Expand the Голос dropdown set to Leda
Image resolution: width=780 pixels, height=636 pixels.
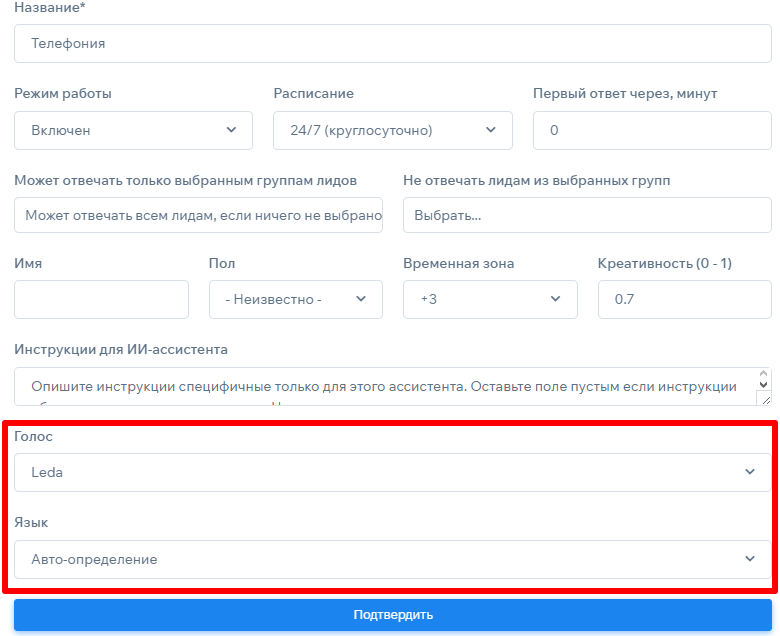click(392, 472)
